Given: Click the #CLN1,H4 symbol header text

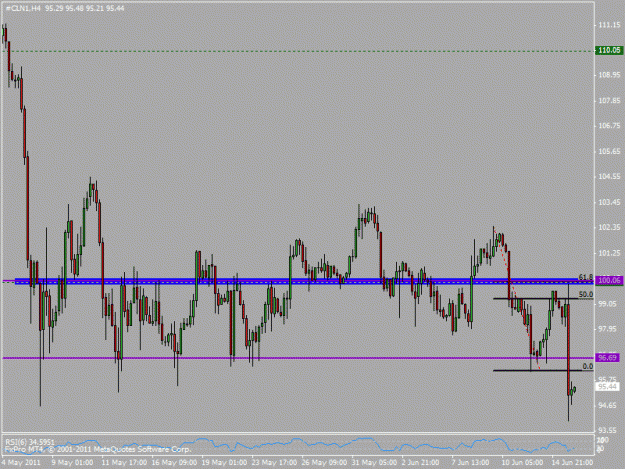Looking at the screenshot, I should pyautogui.click(x=24, y=8).
